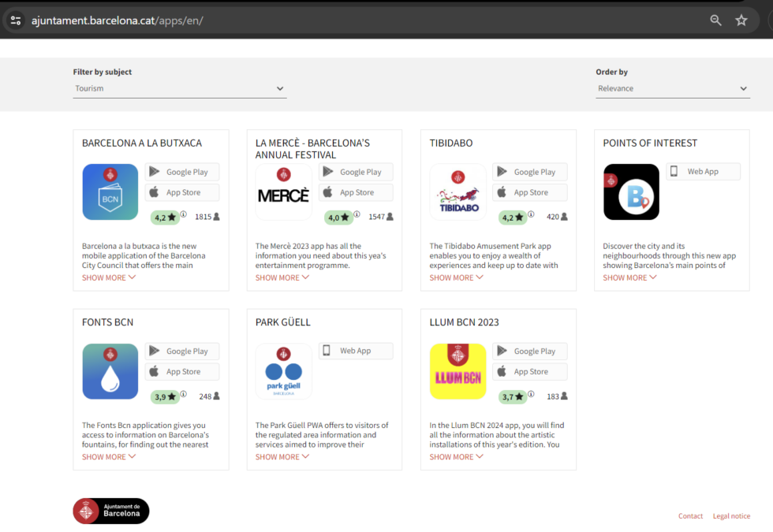773x532 pixels.
Task: Click inside the browser address bar
Action: [x=316, y=20]
